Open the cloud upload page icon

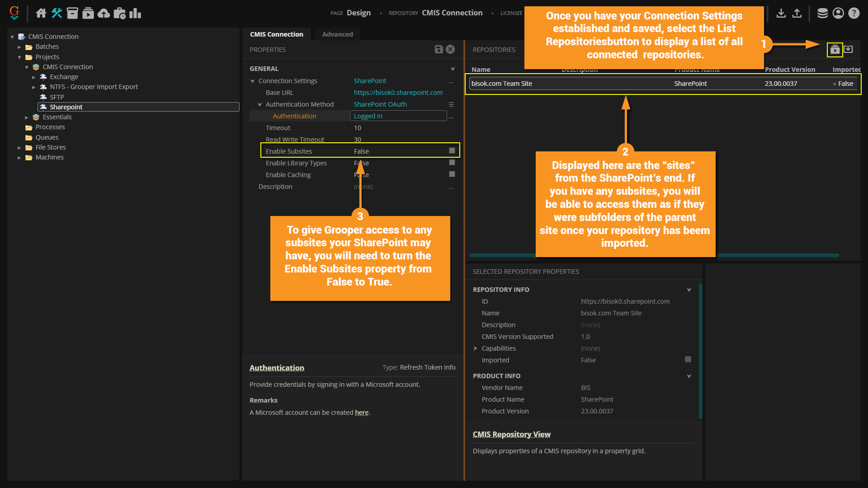pos(104,13)
